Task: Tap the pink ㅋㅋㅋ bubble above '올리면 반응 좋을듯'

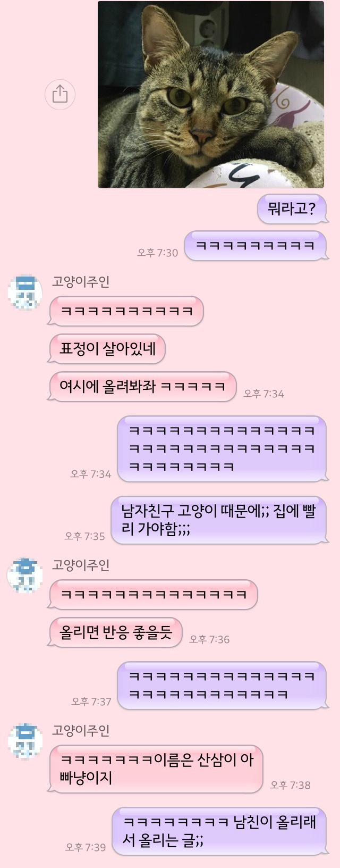Action: tap(153, 594)
